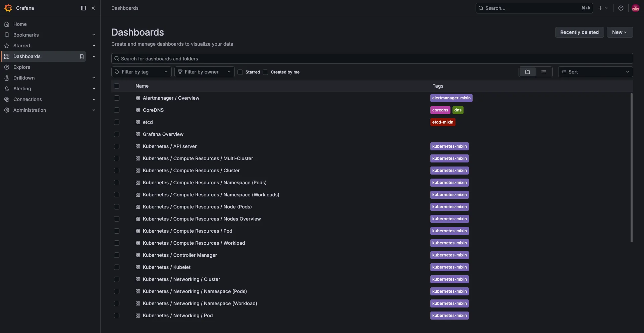
Task: Open the Kubernetes / Compute Resources / Cluster dashboard
Action: (191, 171)
